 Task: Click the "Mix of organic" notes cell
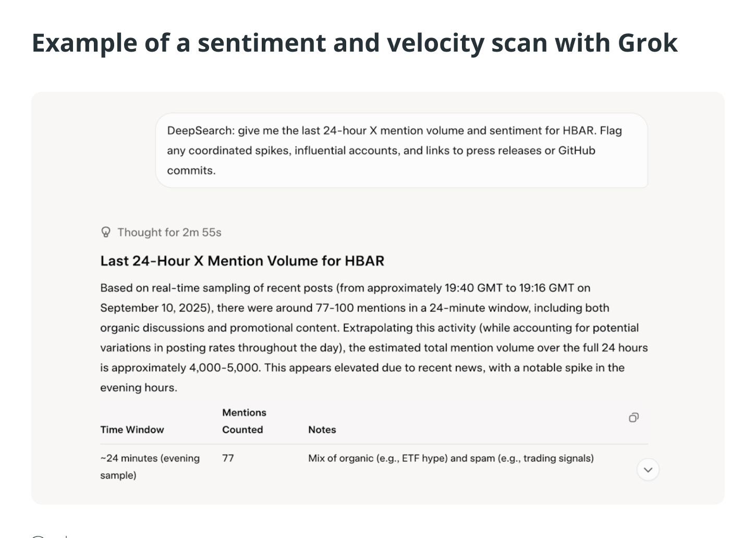[450, 458]
